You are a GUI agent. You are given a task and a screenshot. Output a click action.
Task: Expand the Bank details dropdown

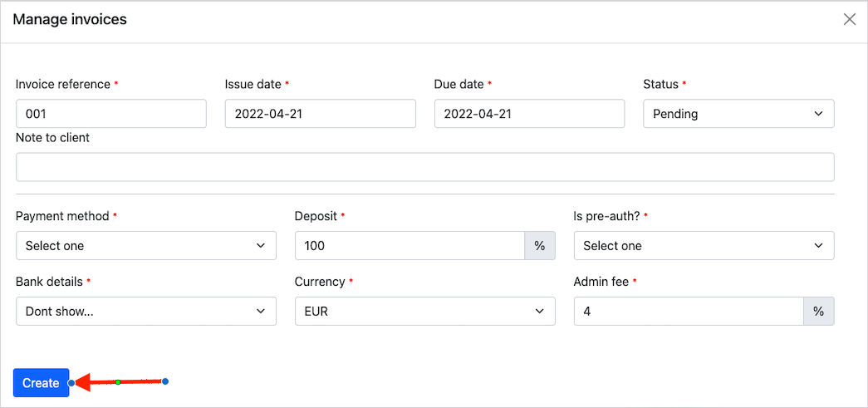pyautogui.click(x=145, y=312)
